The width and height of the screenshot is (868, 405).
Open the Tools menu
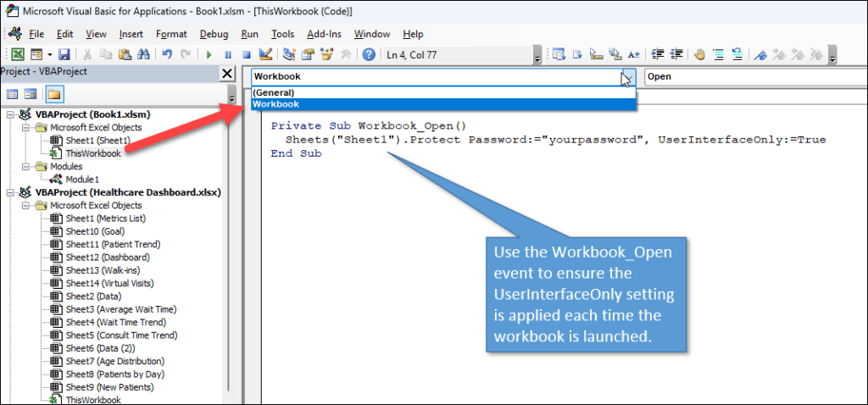tap(282, 34)
